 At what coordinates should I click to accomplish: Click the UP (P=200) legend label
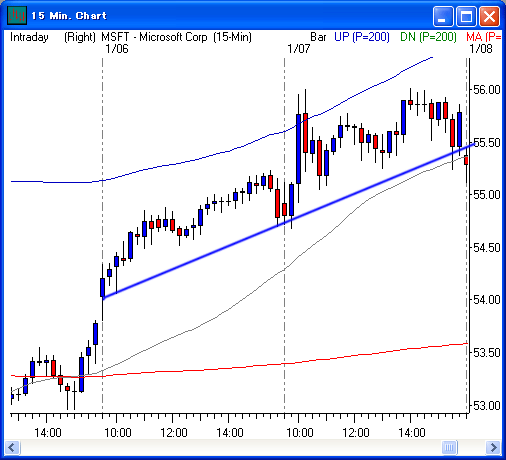[x=362, y=37]
